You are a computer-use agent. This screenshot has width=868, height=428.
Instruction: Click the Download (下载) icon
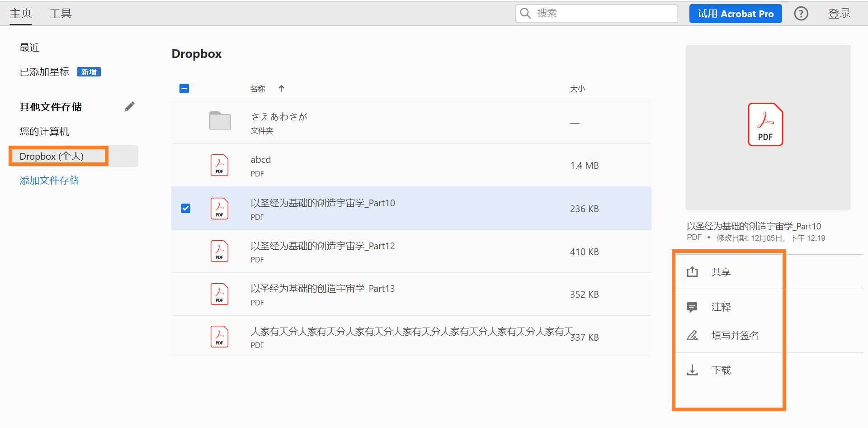pyautogui.click(x=692, y=370)
